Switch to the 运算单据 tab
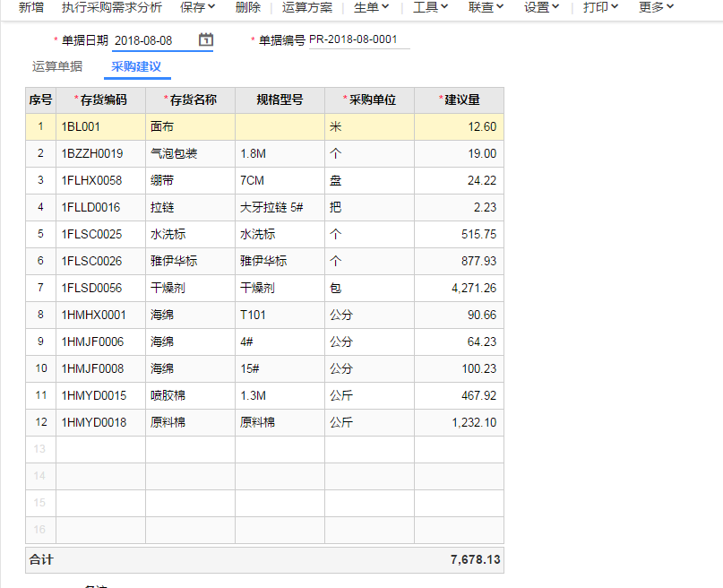Viewport: 723px width, 588px height. (57, 66)
